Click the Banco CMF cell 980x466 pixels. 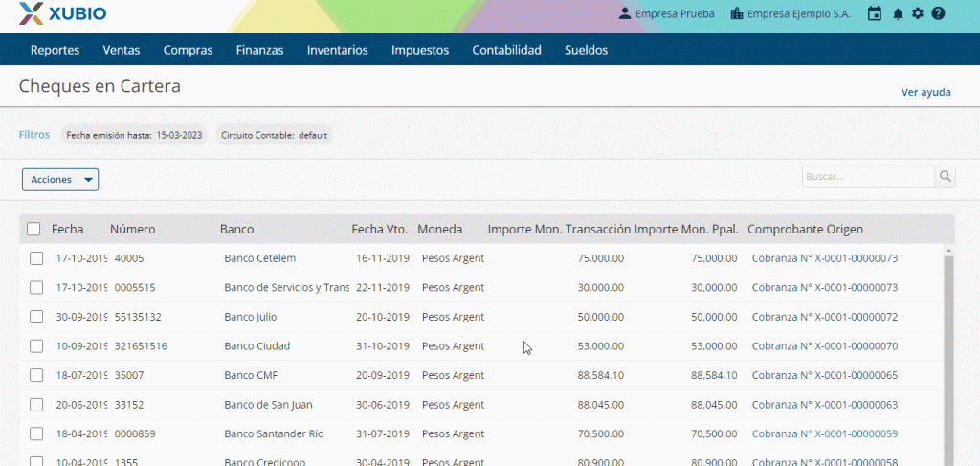[252, 375]
